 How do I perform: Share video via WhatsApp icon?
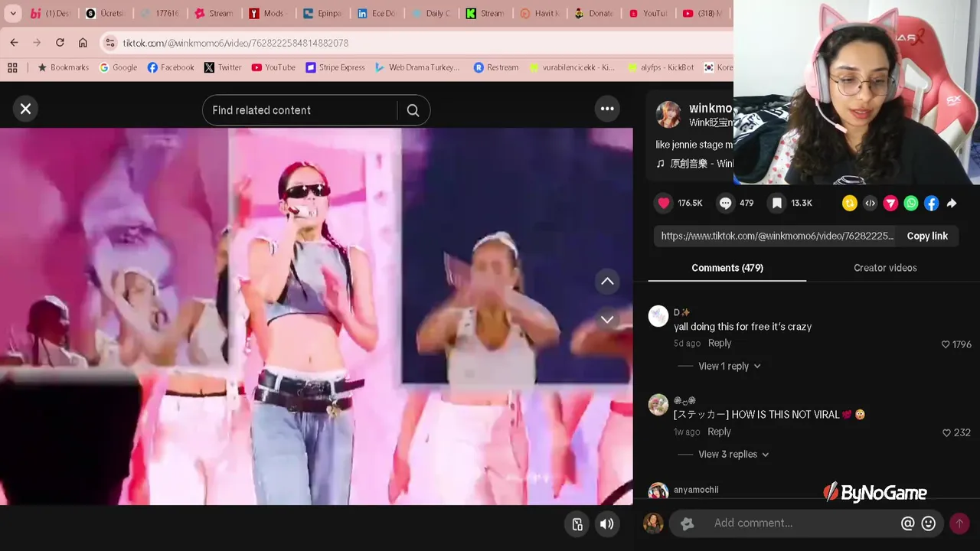(x=911, y=203)
